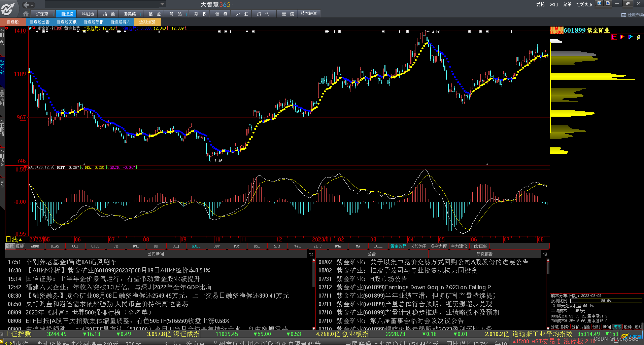644x345 pixels.
Task: Toggle the 波段为王 indicator
Action: (x=418, y=246)
